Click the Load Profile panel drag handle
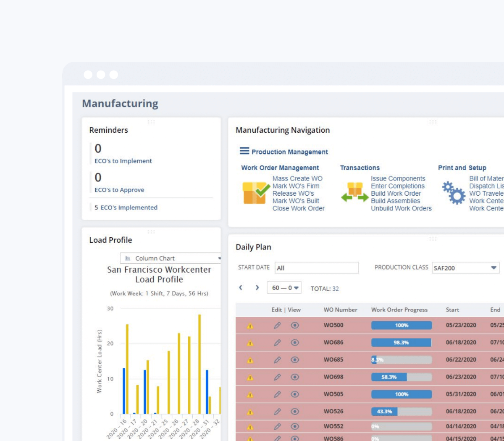Viewport: 504px width, 441px height. (151, 232)
